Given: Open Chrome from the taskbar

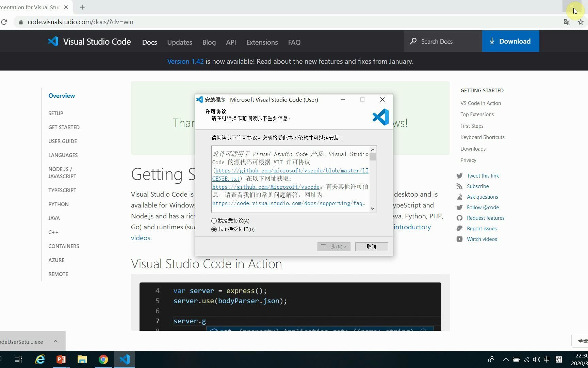Looking at the screenshot, I should [103, 359].
